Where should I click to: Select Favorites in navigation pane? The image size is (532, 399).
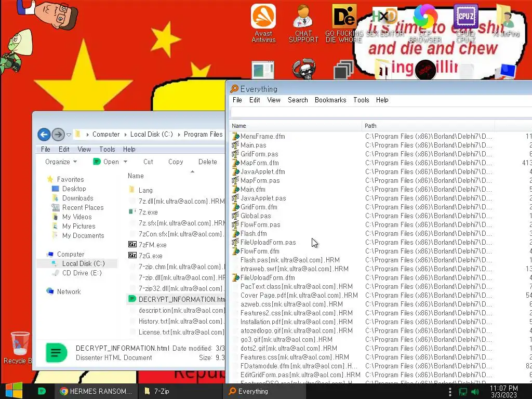(x=70, y=179)
